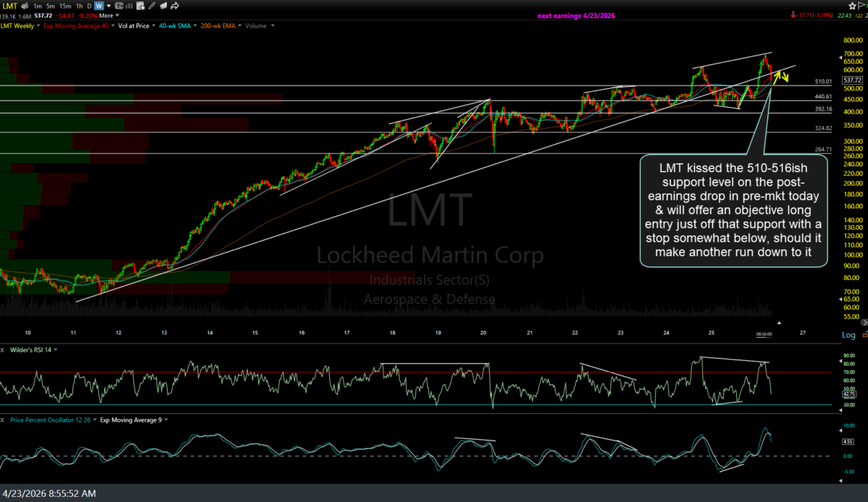Screen dimensions: 868x502
Task: Click the share arrow icon
Action: pyautogui.click(x=174, y=6)
